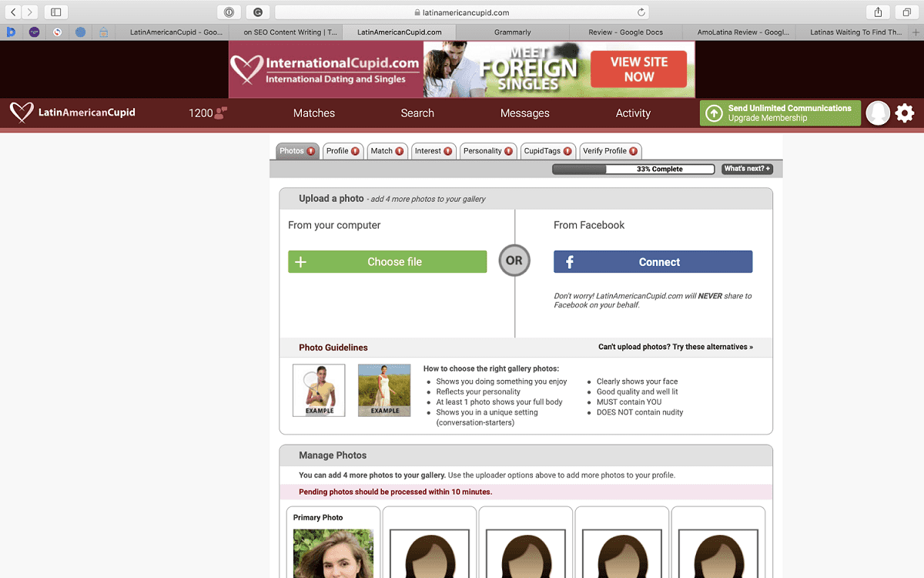Reload the page with refresh icon
This screenshot has width=924, height=578.
pyautogui.click(x=641, y=12)
